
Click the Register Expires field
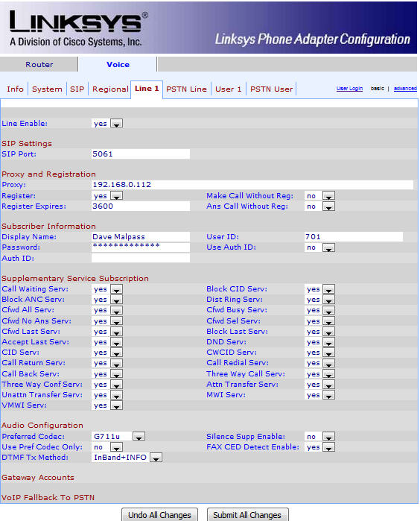click(141, 206)
